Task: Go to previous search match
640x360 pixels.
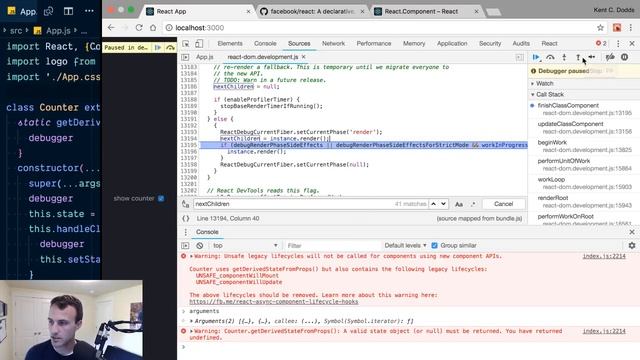Action: coord(433,204)
